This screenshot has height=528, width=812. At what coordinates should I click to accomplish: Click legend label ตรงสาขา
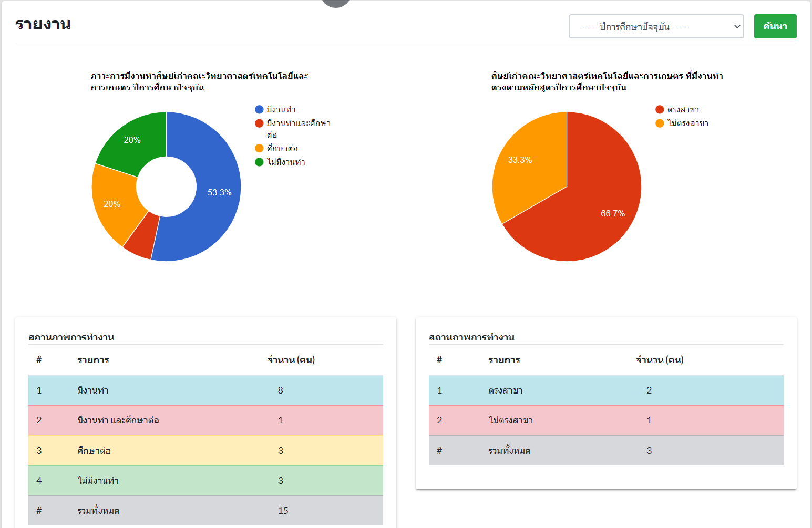pos(683,109)
